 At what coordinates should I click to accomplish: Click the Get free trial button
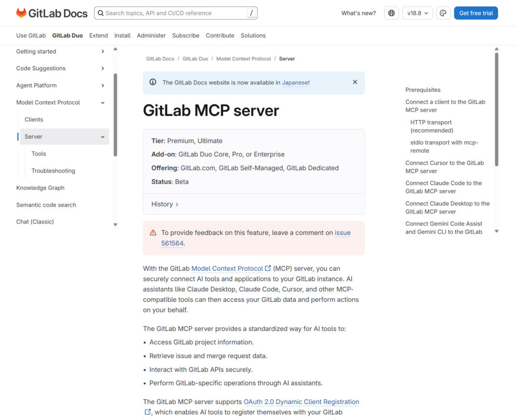[x=475, y=13]
